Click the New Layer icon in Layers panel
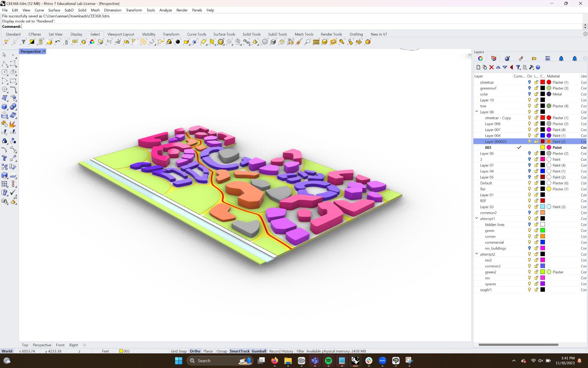588x368 pixels. point(478,67)
